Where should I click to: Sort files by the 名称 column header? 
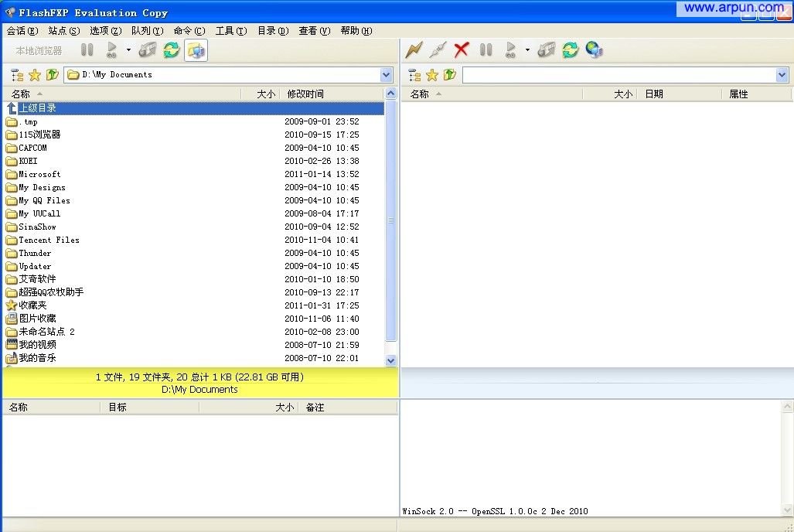21,94
